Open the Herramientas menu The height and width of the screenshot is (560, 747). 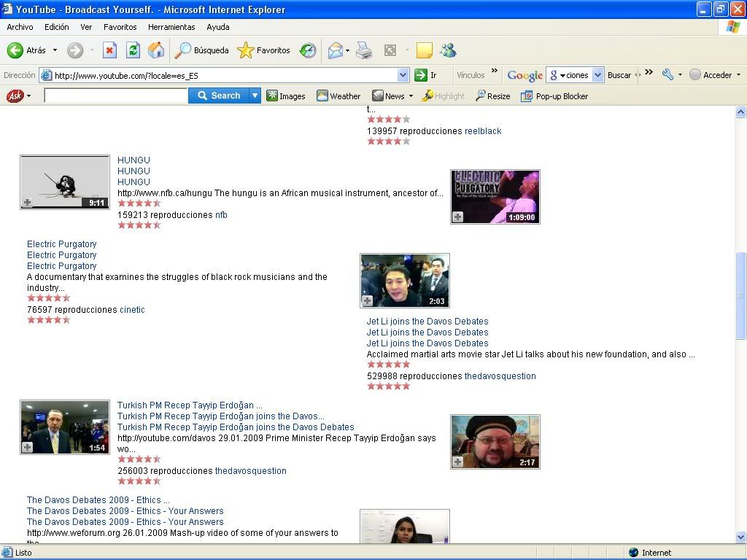(171, 27)
